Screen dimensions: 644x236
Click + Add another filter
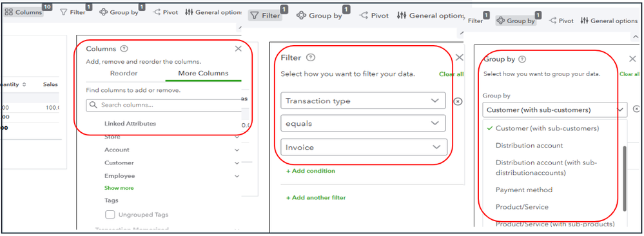coord(316,198)
